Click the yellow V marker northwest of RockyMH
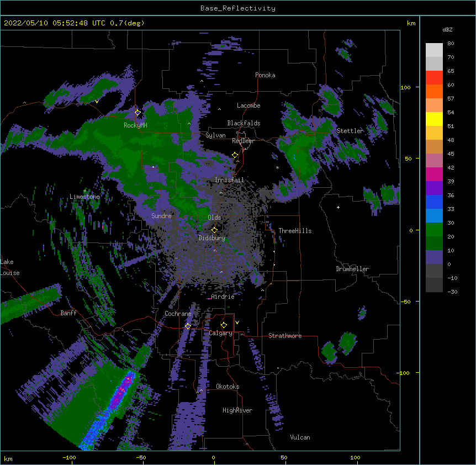The height and width of the screenshot is (465, 476). (x=97, y=102)
